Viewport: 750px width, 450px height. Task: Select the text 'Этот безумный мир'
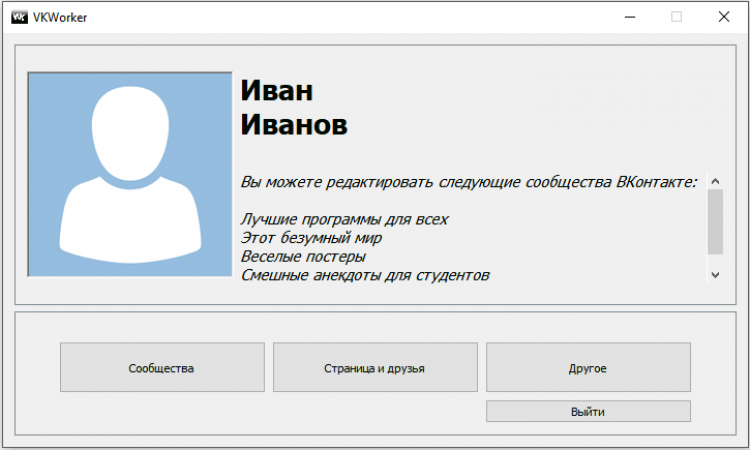click(x=311, y=238)
